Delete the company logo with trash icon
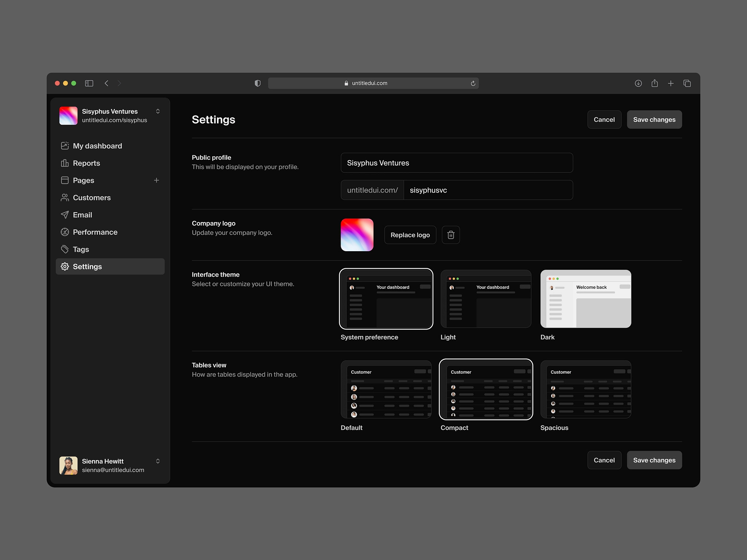The width and height of the screenshot is (747, 560). (451, 235)
